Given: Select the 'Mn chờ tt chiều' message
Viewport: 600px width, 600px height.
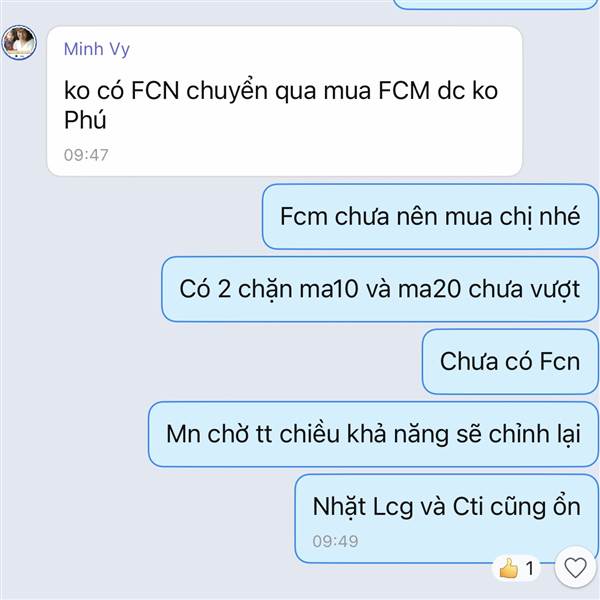Looking at the screenshot, I should click(373, 434).
